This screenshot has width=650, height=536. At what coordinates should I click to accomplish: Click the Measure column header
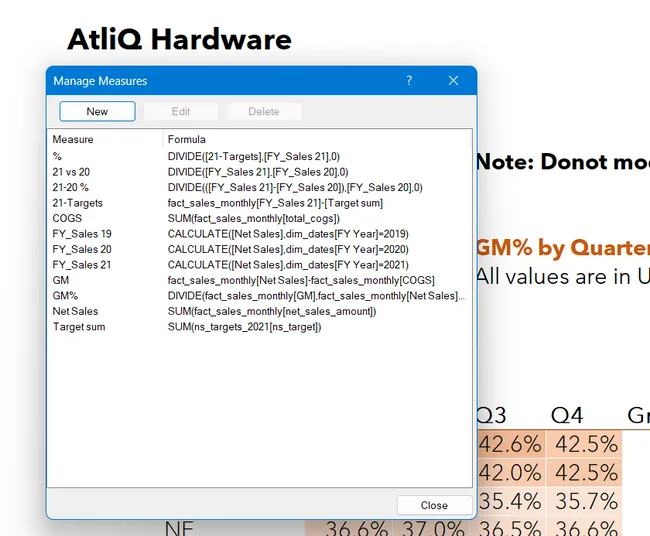pyautogui.click(x=73, y=139)
